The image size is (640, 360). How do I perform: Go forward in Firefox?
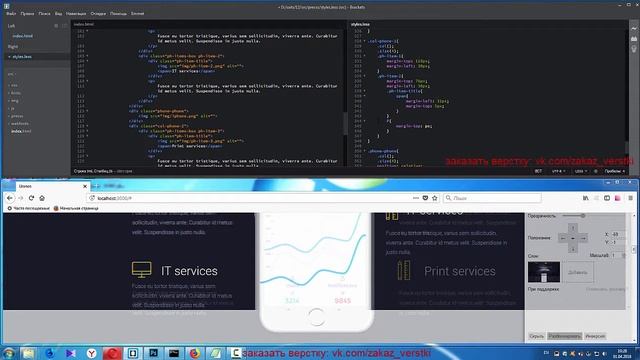click(20, 198)
